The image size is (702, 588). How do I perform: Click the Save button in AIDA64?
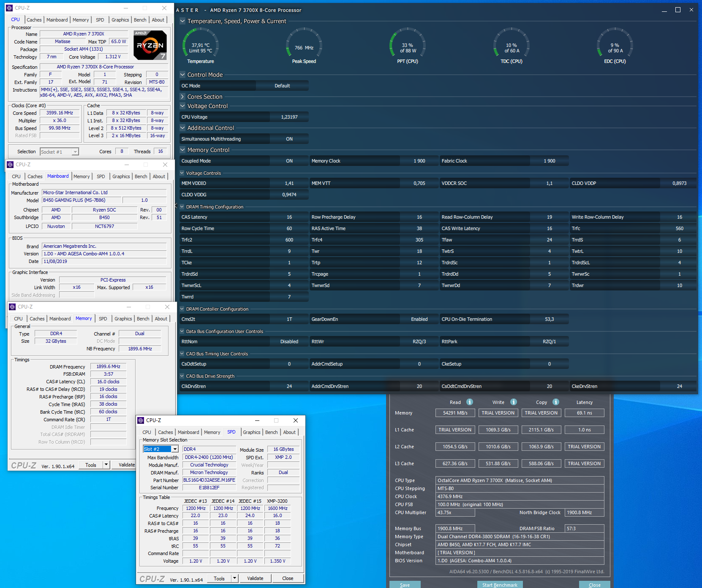pos(405,585)
